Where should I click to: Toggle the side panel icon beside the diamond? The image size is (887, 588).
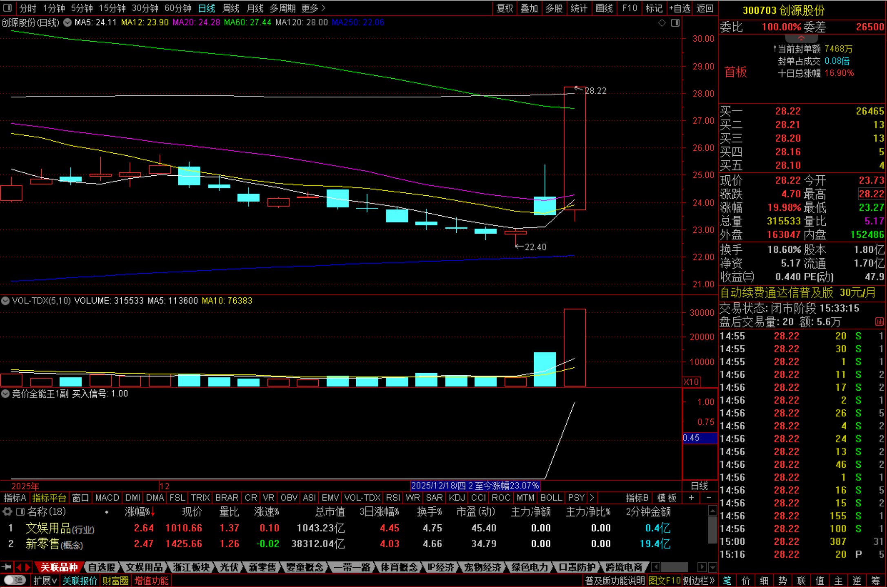pyautogui.click(x=675, y=23)
